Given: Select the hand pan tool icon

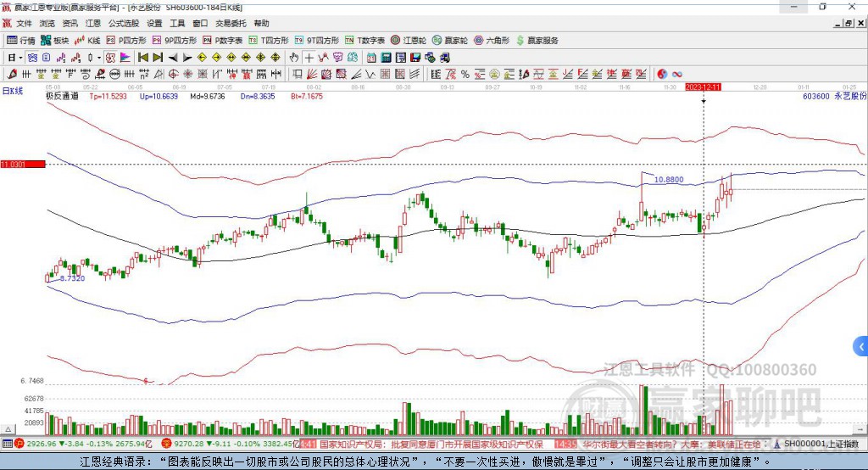Looking at the screenshot, I should (x=293, y=58).
